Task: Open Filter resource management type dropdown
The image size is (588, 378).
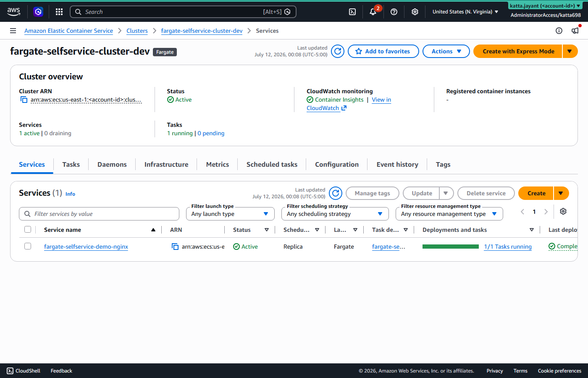Action: point(449,214)
